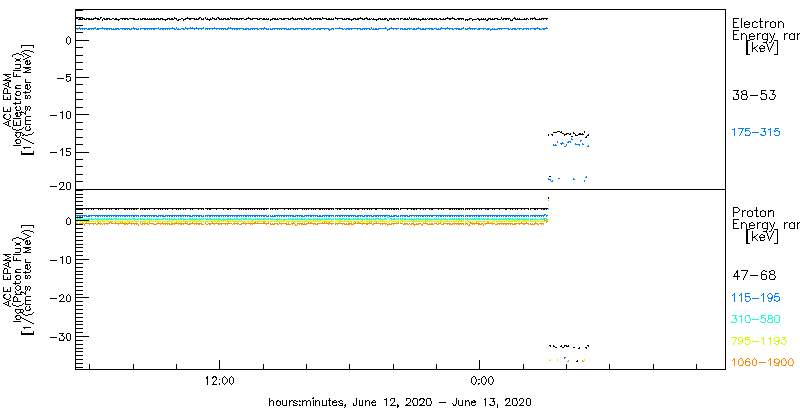800x410 pixels.
Task: Click the -30 tick label on proton axis
Action: [60, 337]
